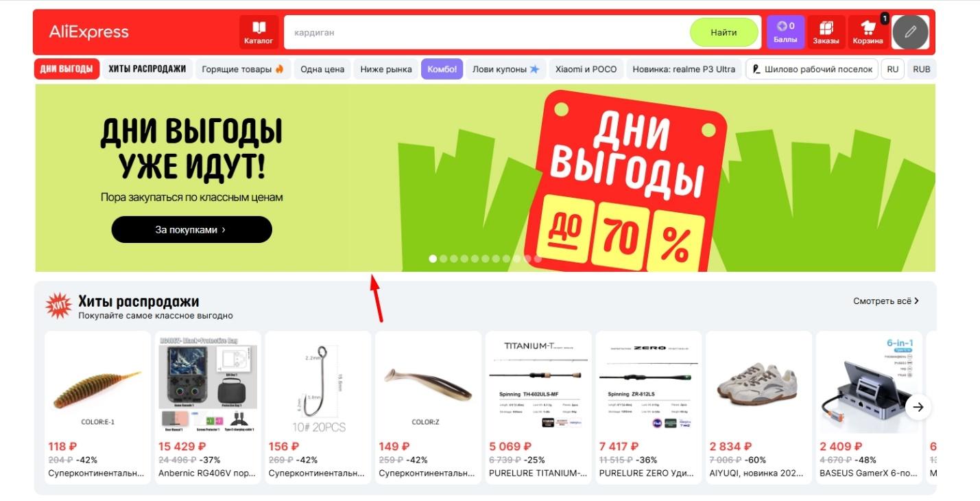This screenshot has width=980, height=501.
Task: Open the ДНИ ВЫГОДЫ tab
Action: [67, 69]
